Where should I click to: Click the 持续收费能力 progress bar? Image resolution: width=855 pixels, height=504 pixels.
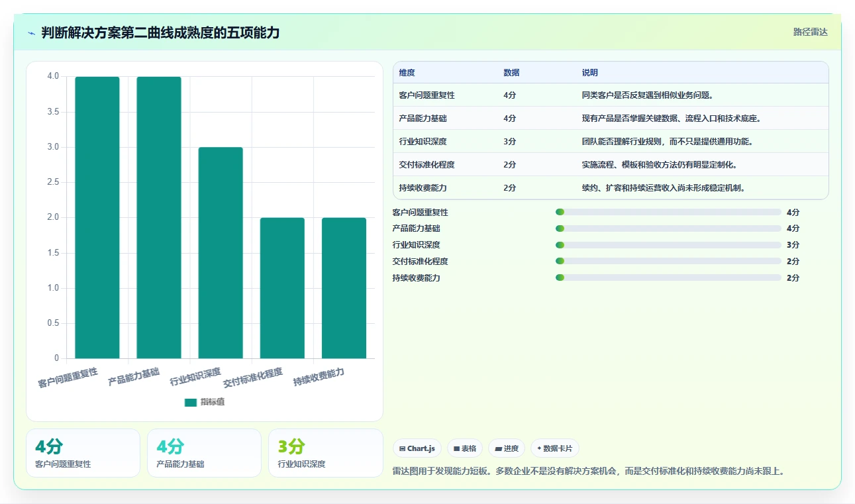pos(668,277)
